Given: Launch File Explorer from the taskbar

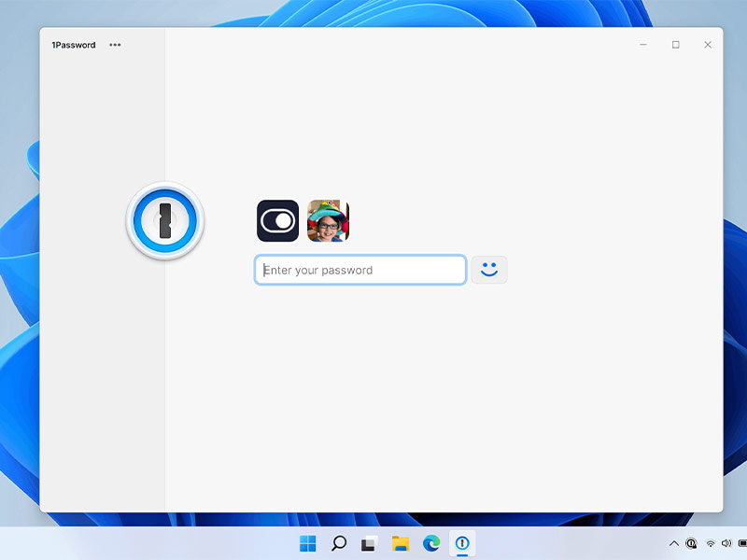Looking at the screenshot, I should pyautogui.click(x=401, y=543).
